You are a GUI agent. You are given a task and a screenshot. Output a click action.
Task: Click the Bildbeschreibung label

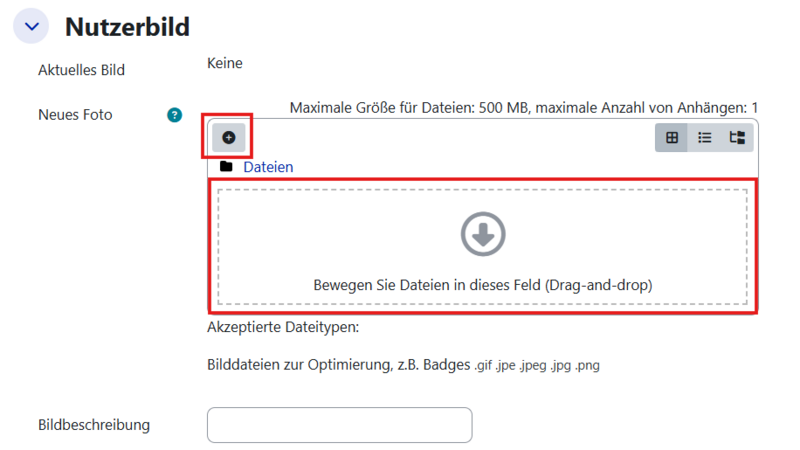(94, 425)
